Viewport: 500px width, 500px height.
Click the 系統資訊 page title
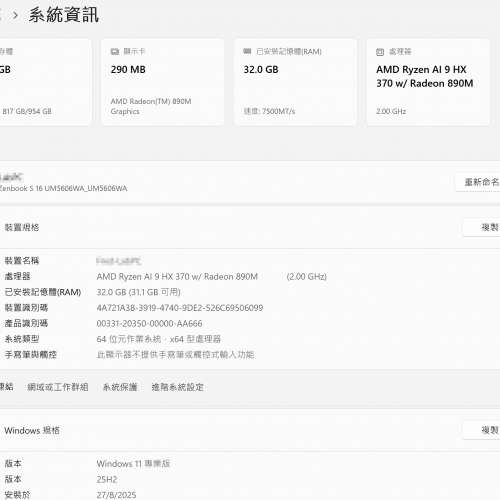pos(64,15)
